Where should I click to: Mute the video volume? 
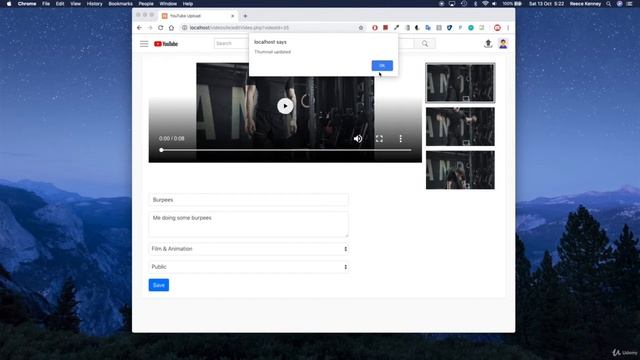358,139
